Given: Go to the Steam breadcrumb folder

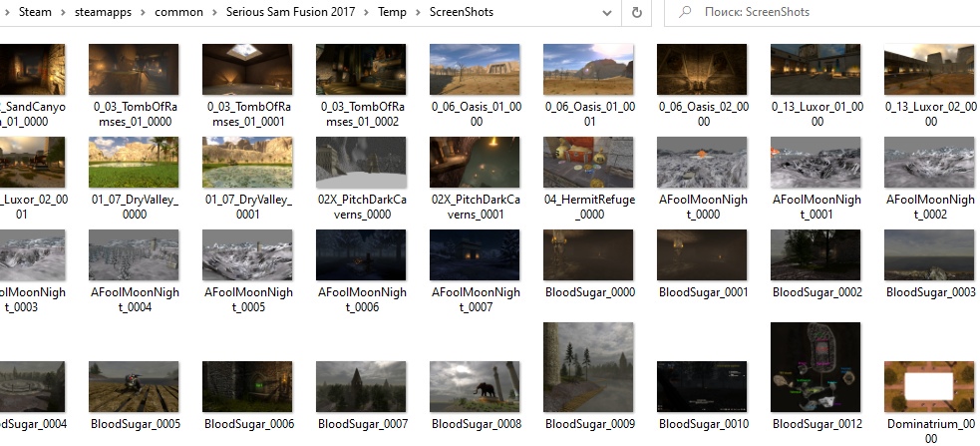Looking at the screenshot, I should [35, 12].
